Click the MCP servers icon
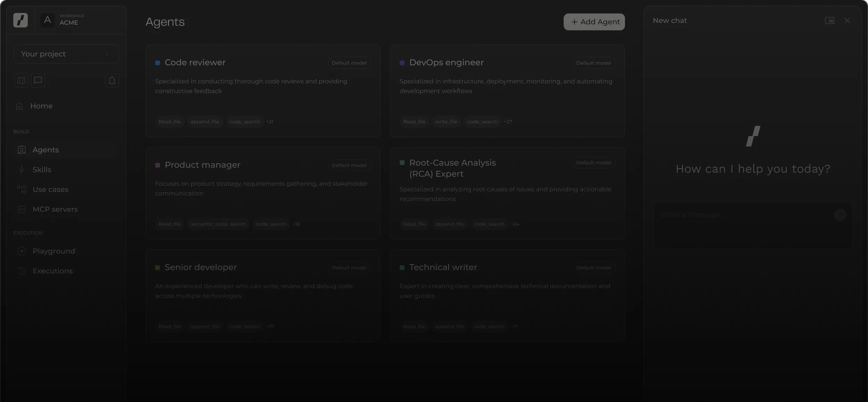The height and width of the screenshot is (402, 868). (22, 209)
